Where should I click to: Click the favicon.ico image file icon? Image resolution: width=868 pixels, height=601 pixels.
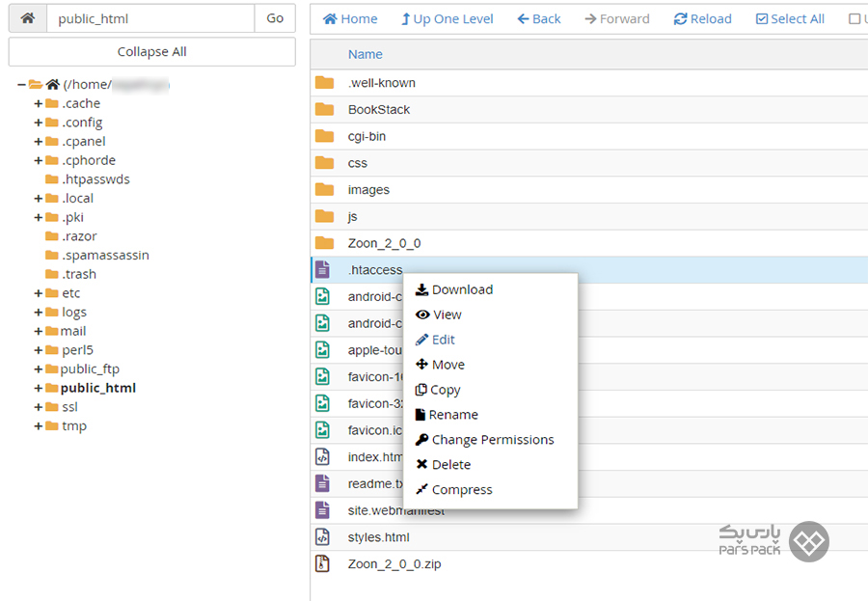pos(322,430)
